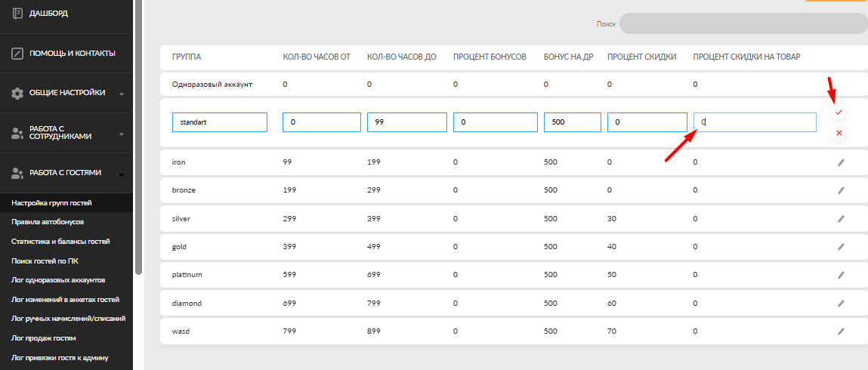Edit the iron group row pencil icon
The height and width of the screenshot is (370, 868).
841,162
